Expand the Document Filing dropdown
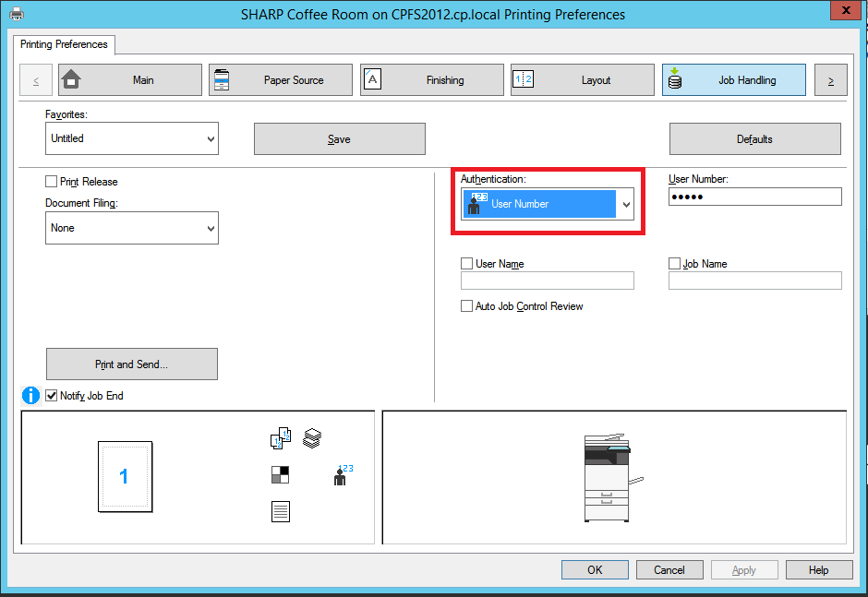The image size is (868, 597). click(x=132, y=228)
